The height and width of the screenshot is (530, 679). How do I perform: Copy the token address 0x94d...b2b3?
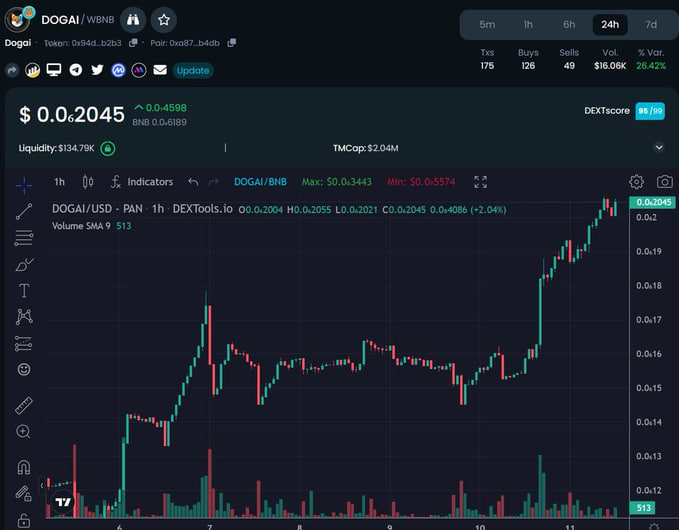click(133, 42)
